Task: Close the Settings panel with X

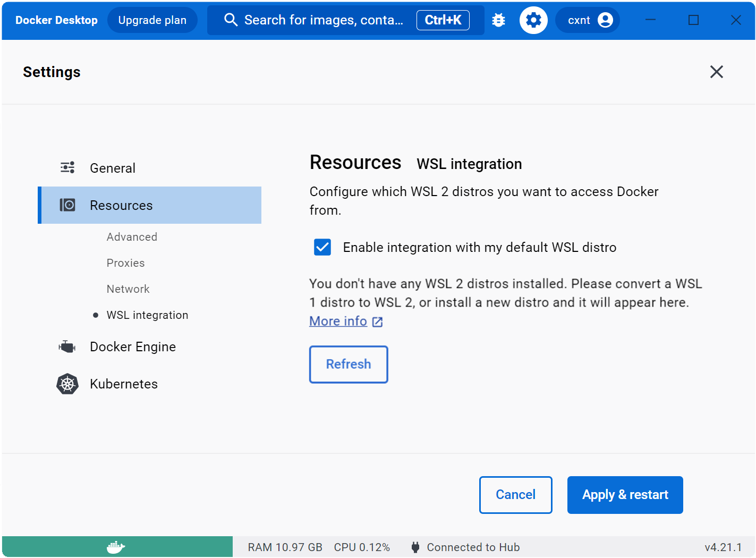Action: coord(717,72)
